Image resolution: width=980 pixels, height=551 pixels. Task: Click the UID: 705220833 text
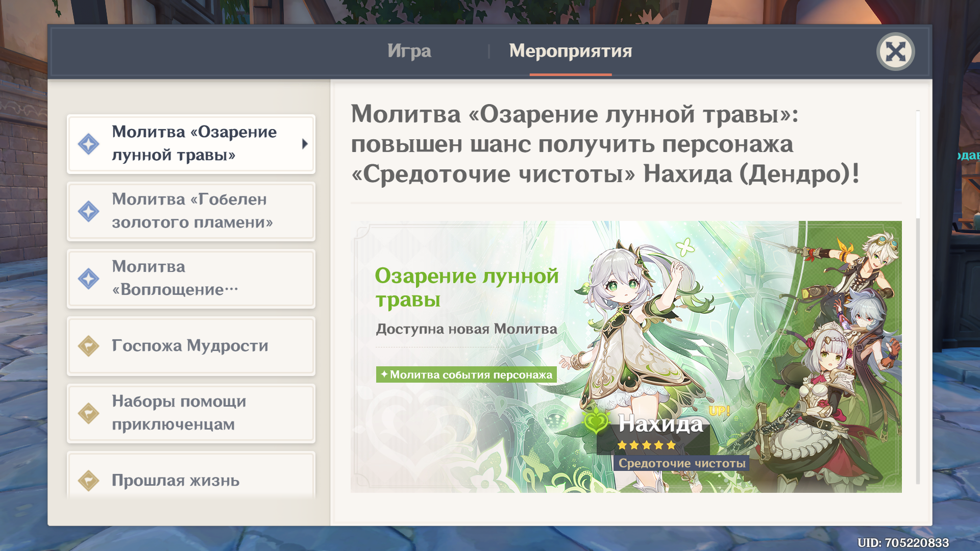pos(903,542)
